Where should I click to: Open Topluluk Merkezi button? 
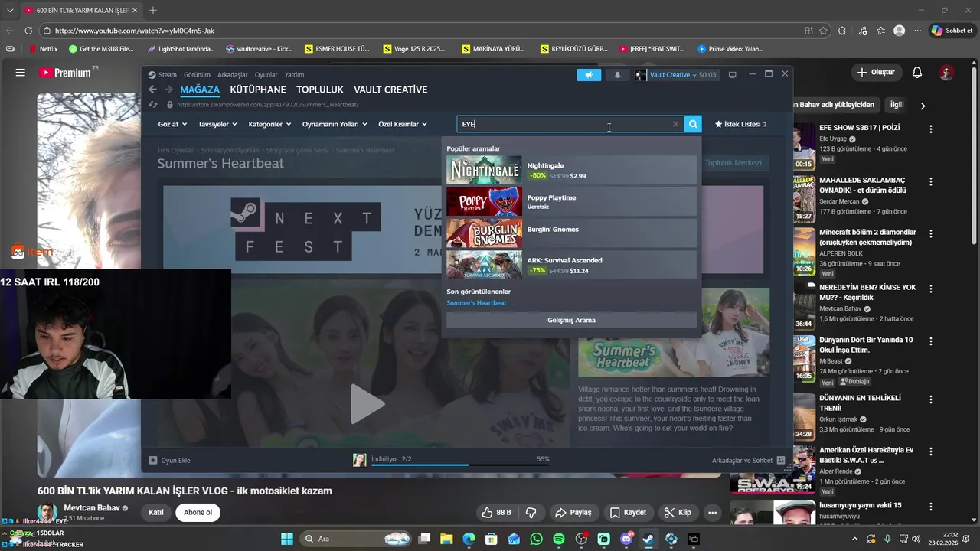pyautogui.click(x=733, y=162)
